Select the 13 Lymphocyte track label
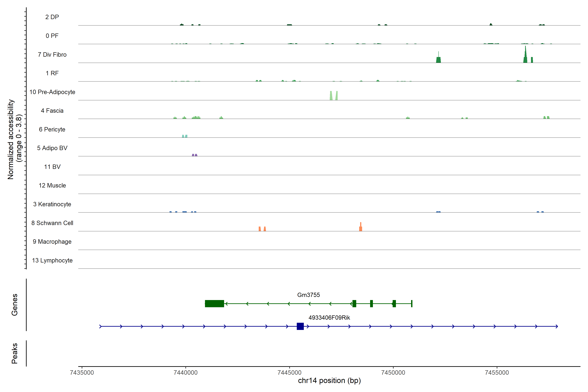The height and width of the screenshot is (392, 588). click(x=52, y=260)
